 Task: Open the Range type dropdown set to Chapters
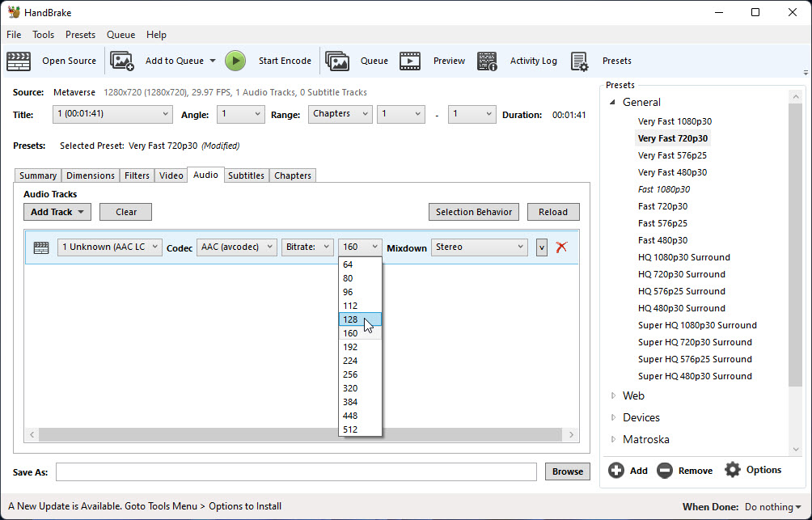point(340,114)
